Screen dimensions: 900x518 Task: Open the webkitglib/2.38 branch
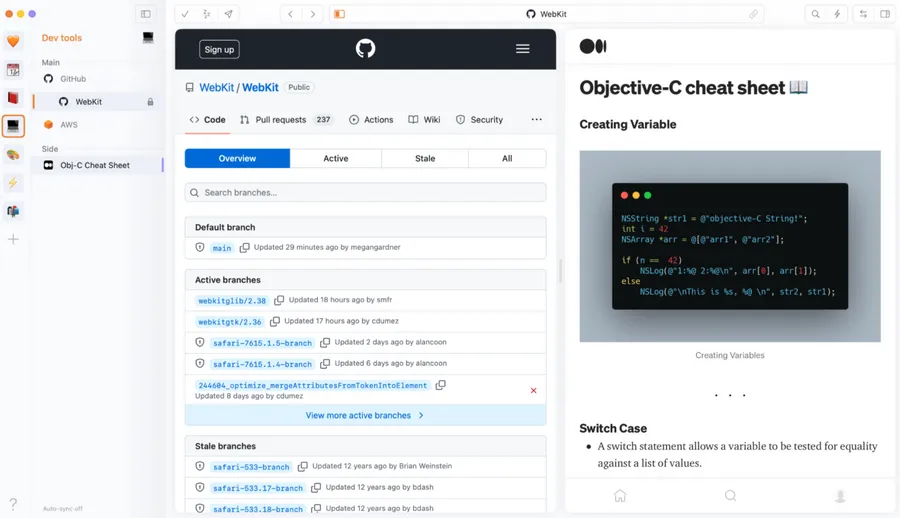pos(232,300)
